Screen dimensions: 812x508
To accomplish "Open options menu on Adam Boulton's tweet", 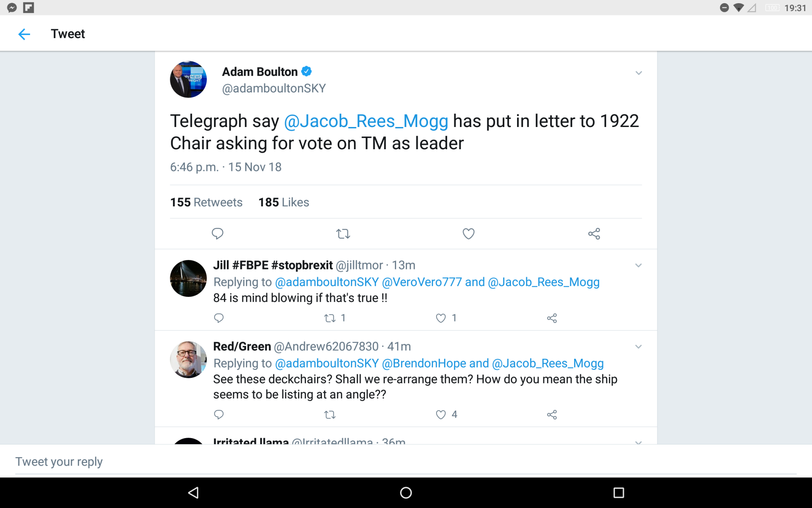I will tap(638, 73).
